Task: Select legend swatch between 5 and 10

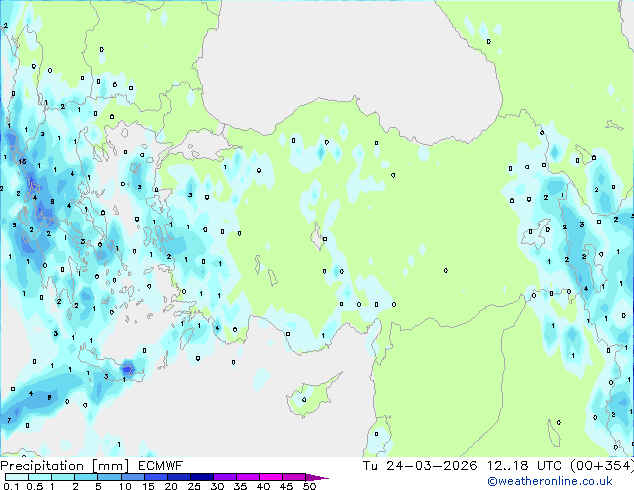Action: (x=109, y=477)
